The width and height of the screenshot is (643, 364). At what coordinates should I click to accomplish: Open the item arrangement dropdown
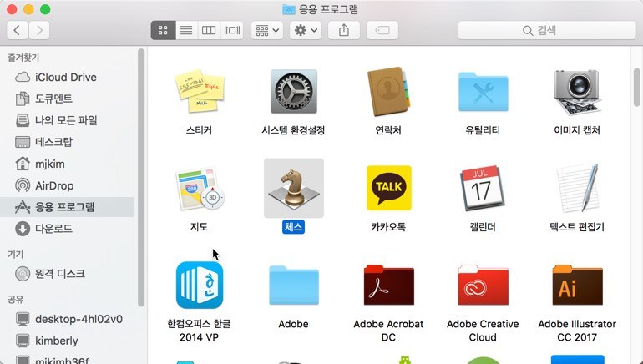tap(267, 30)
